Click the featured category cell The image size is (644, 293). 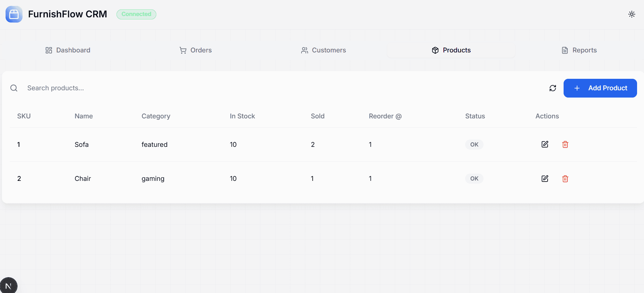pos(154,144)
